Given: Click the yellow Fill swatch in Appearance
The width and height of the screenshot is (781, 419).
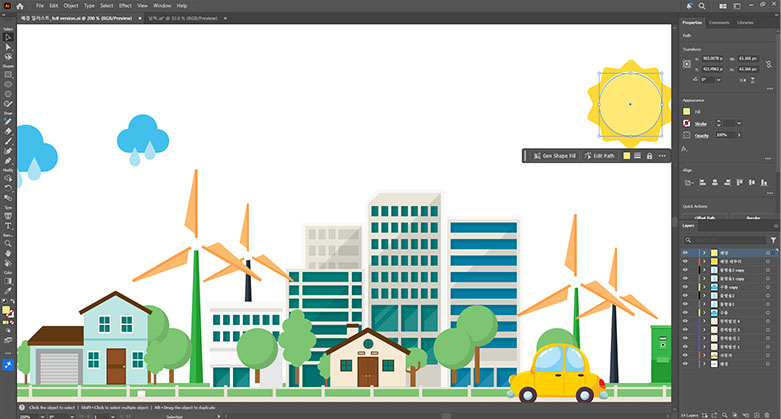Looking at the screenshot, I should pyautogui.click(x=686, y=112).
